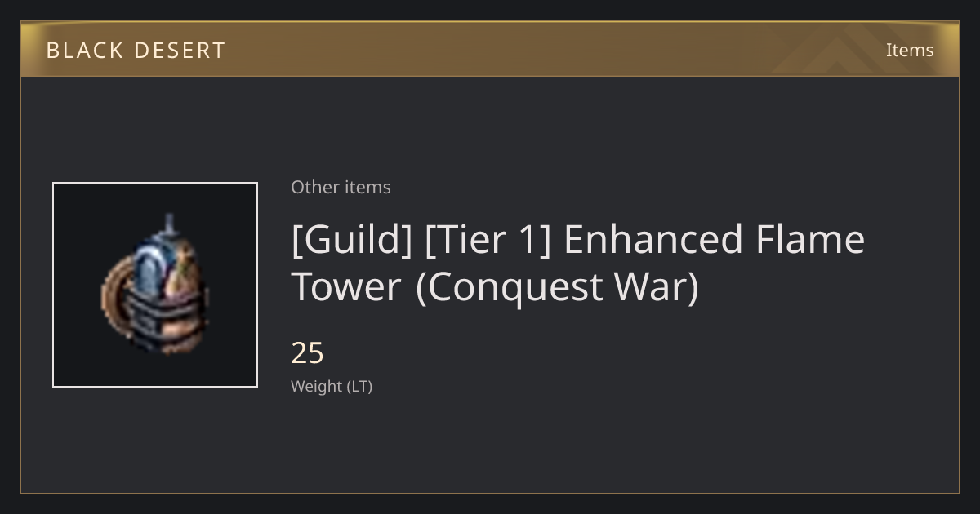This screenshot has width=980, height=514.
Task: Click the Enhanced Flame Tower item icon
Action: (155, 285)
